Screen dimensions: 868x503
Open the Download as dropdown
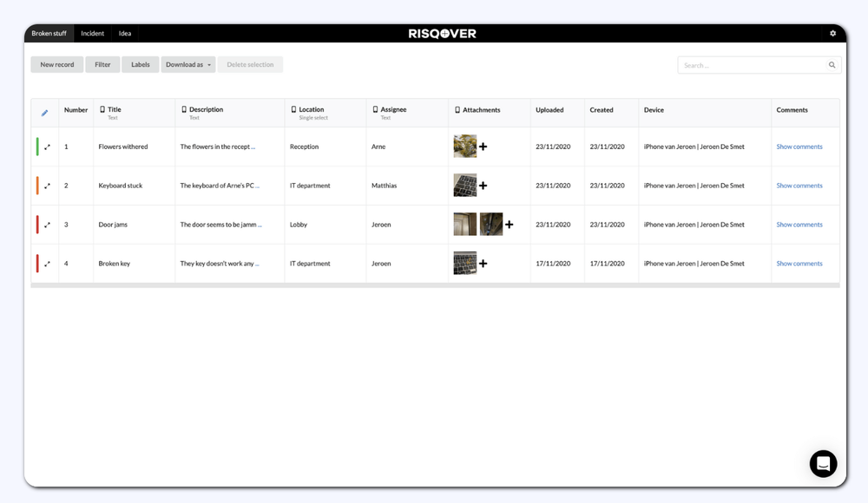coord(187,64)
